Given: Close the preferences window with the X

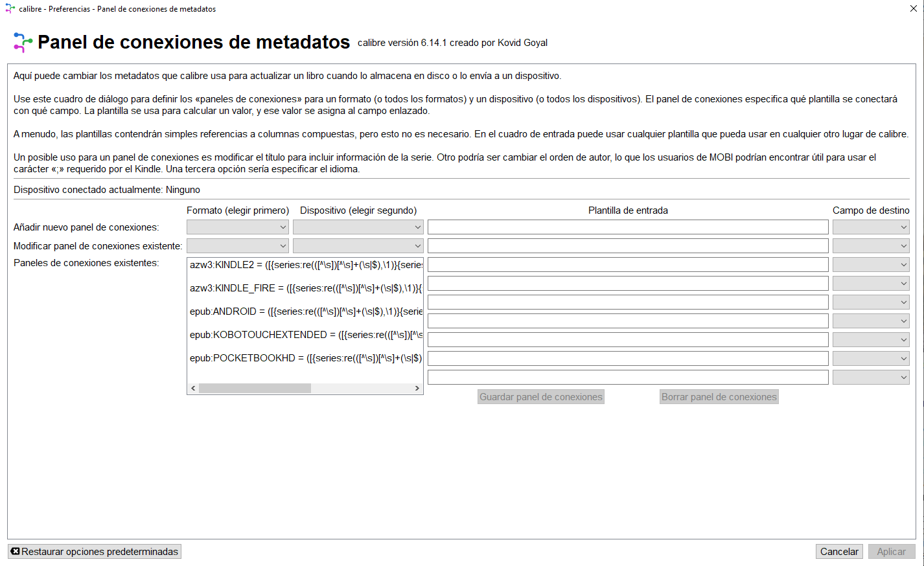Looking at the screenshot, I should click(x=914, y=9).
